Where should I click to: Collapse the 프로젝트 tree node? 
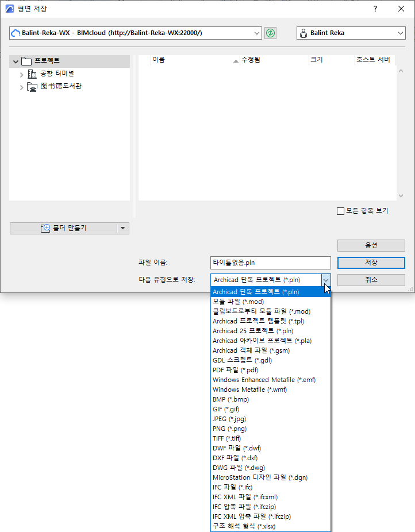pyautogui.click(x=16, y=61)
